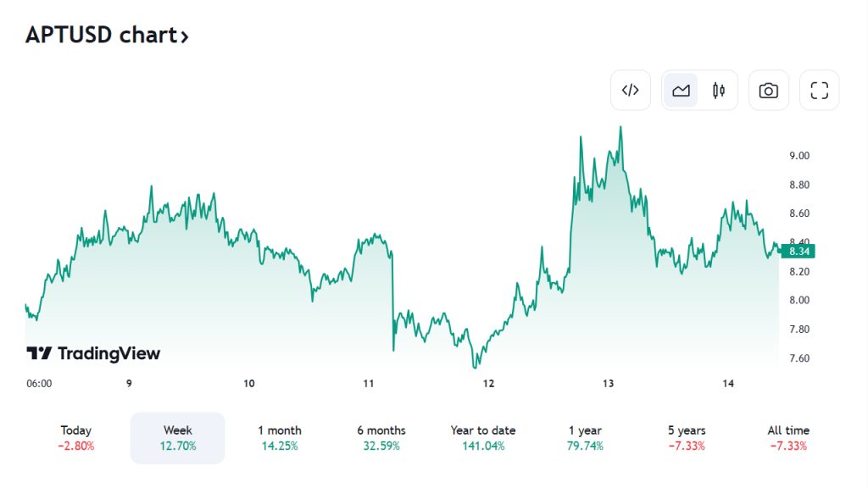Screen dimensions: 868x488
Task: Open the APTUSD chart heading link
Action: pyautogui.click(x=100, y=36)
